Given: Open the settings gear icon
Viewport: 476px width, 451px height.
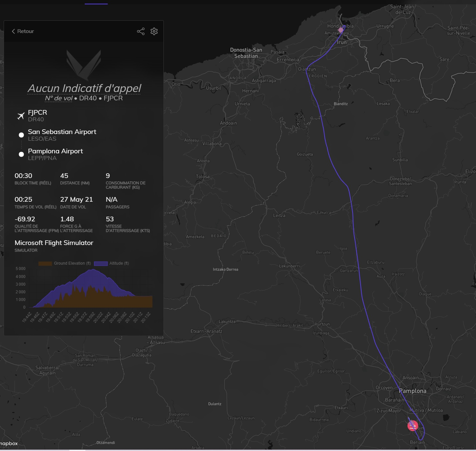Looking at the screenshot, I should tap(154, 31).
